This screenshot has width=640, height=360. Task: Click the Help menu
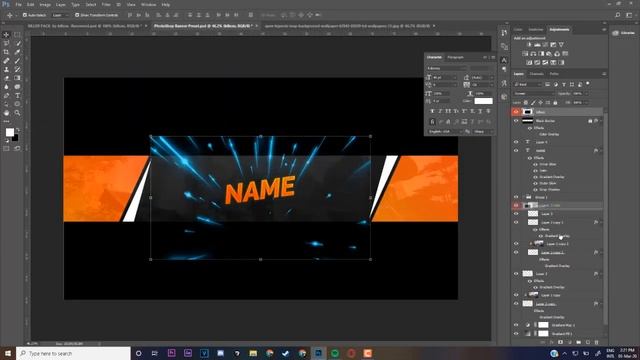(x=166, y=4)
